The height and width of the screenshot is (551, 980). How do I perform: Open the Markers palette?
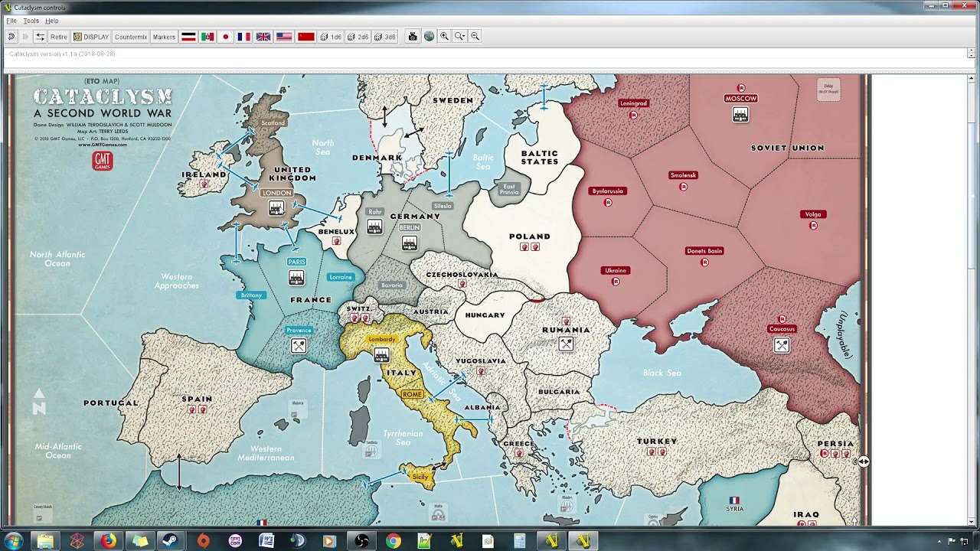coord(164,37)
